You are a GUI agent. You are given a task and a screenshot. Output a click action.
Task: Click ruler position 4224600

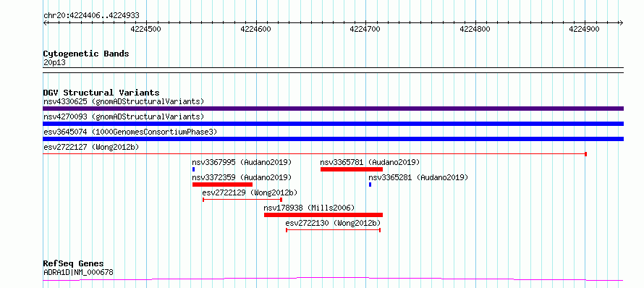tap(256, 29)
